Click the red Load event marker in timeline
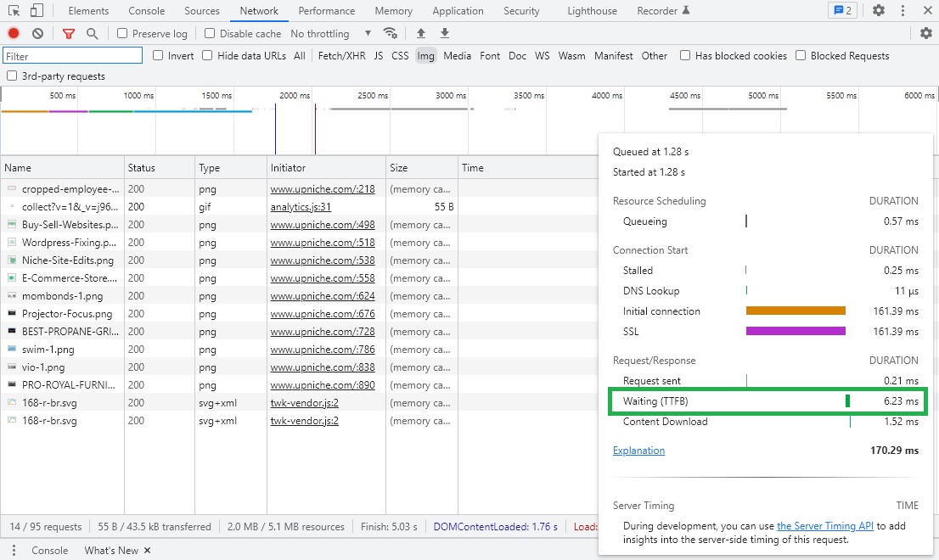The width and height of the screenshot is (939, 560). click(315, 129)
